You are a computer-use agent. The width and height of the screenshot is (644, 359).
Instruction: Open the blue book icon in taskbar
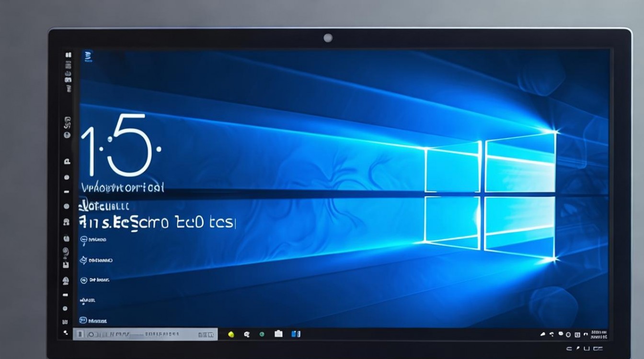[297, 334]
